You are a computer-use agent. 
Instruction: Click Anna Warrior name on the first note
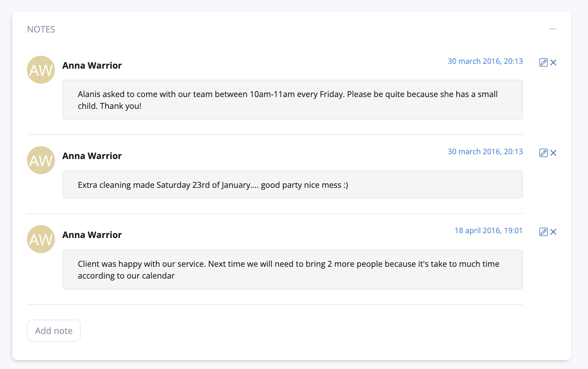point(92,66)
